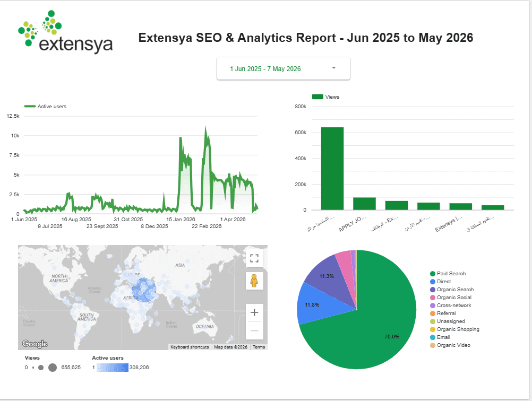Click the tallest bar in the Views chart

332,169
